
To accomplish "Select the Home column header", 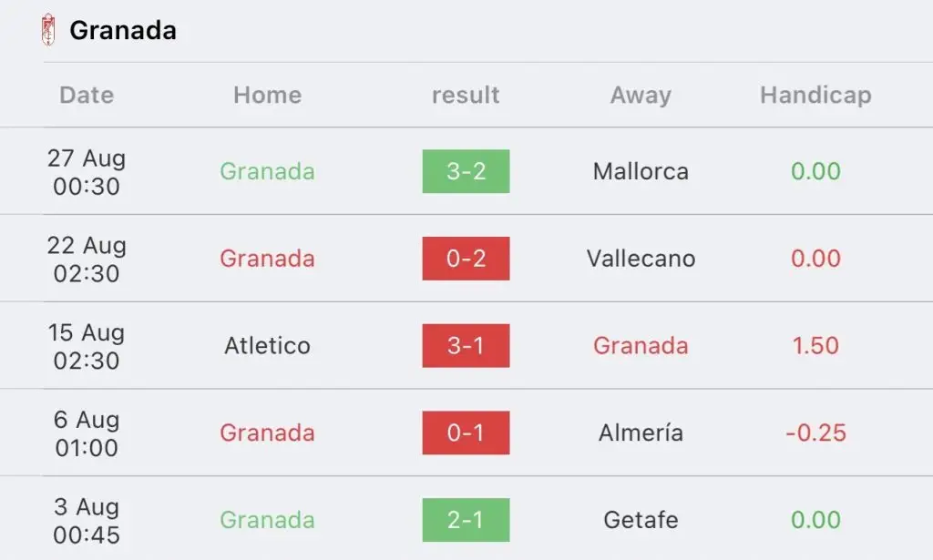I will (x=267, y=95).
